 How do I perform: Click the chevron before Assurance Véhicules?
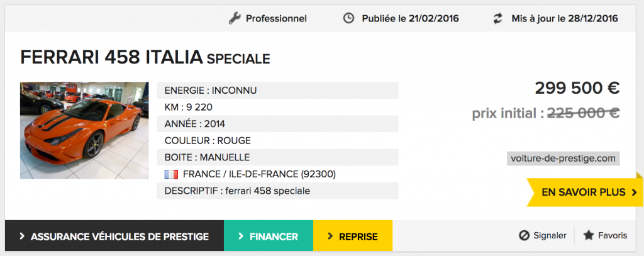(23, 237)
